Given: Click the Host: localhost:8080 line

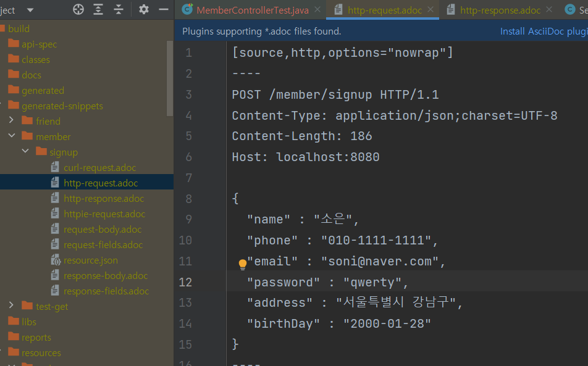Looking at the screenshot, I should tap(306, 157).
